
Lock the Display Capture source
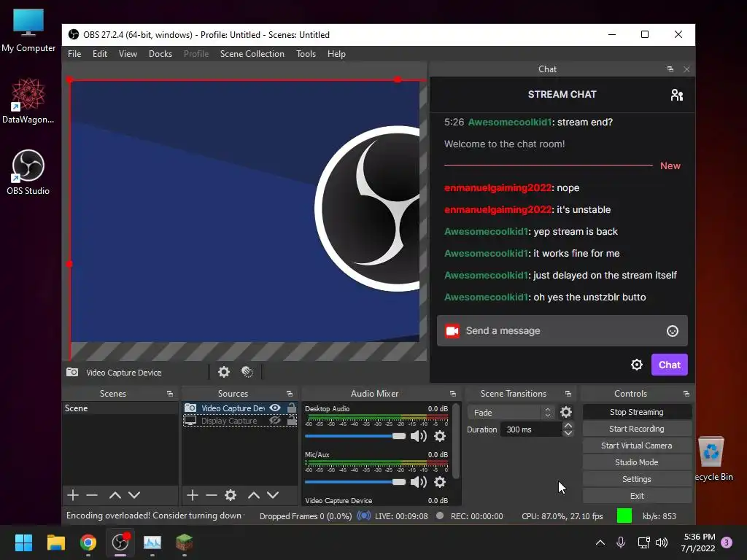click(292, 421)
